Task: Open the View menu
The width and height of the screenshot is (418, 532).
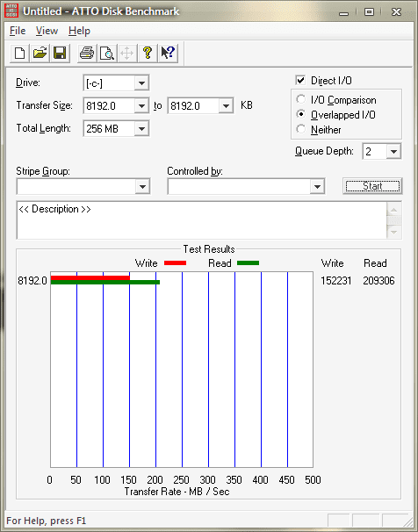Action: [x=47, y=31]
